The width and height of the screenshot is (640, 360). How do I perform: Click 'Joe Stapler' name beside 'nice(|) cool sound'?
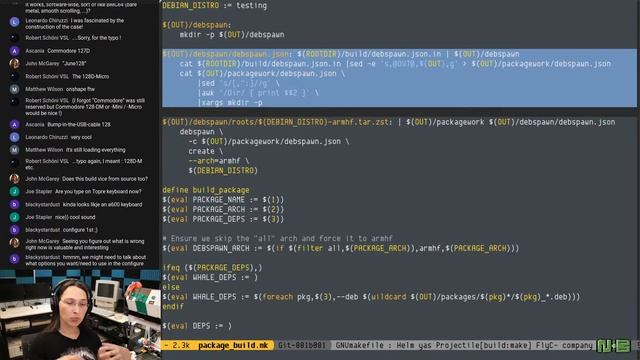point(39,217)
